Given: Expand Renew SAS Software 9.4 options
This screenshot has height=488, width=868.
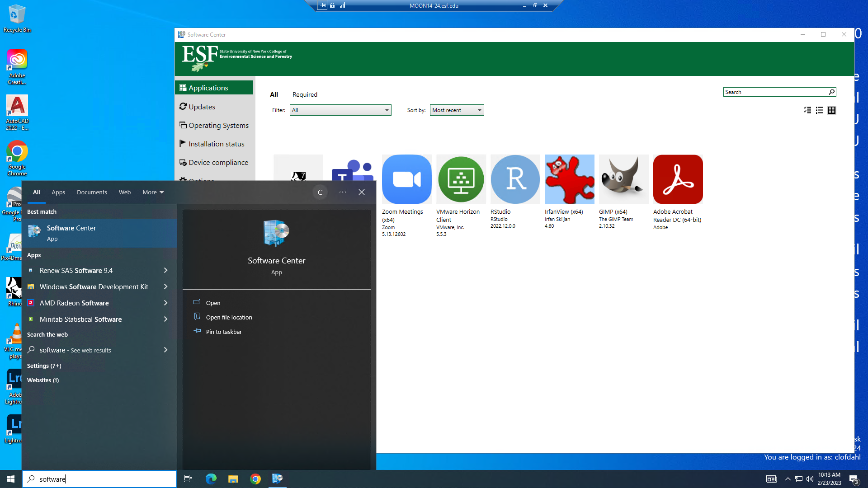Looking at the screenshot, I should (x=165, y=271).
